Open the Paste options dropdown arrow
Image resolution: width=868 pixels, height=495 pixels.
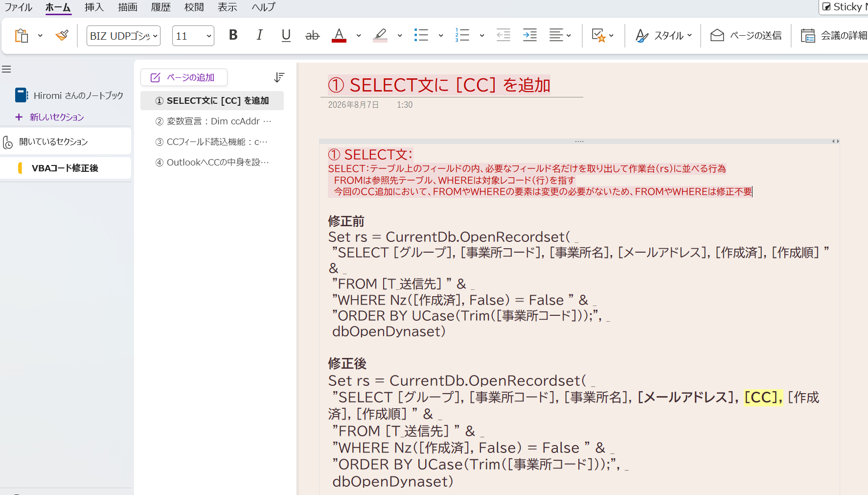pos(40,36)
